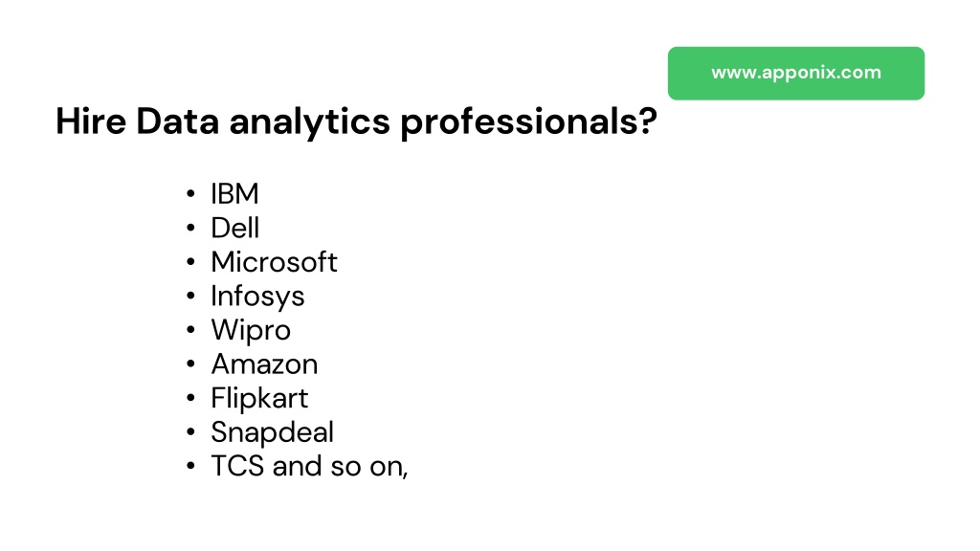Click the Wipro list item
Image resolution: width=980 pixels, height=551 pixels.
click(x=251, y=330)
